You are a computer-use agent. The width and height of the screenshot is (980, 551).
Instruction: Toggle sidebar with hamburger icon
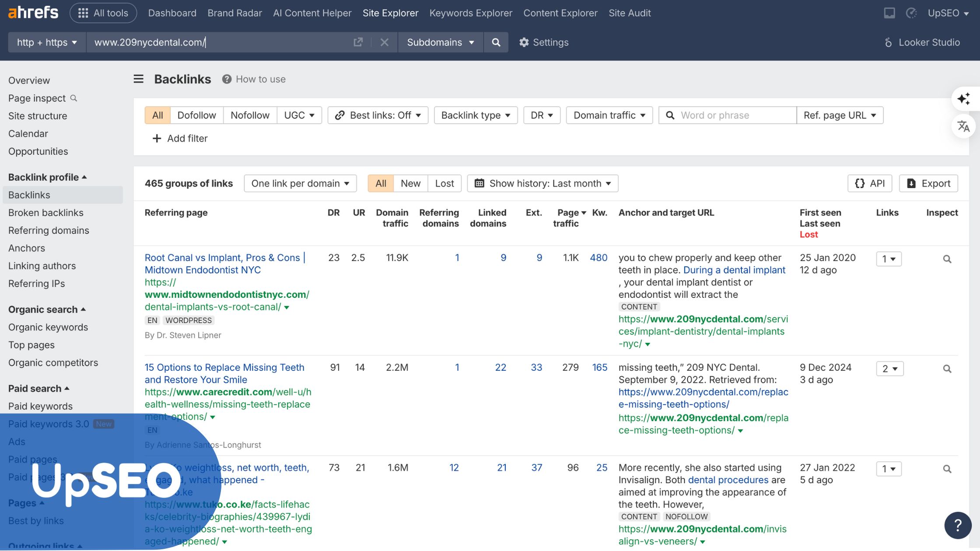(x=139, y=79)
